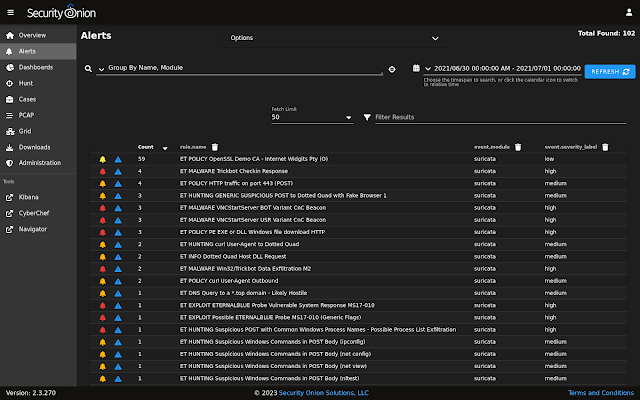Open the time range dropdown chevron
The image size is (640, 400).
click(x=428, y=69)
